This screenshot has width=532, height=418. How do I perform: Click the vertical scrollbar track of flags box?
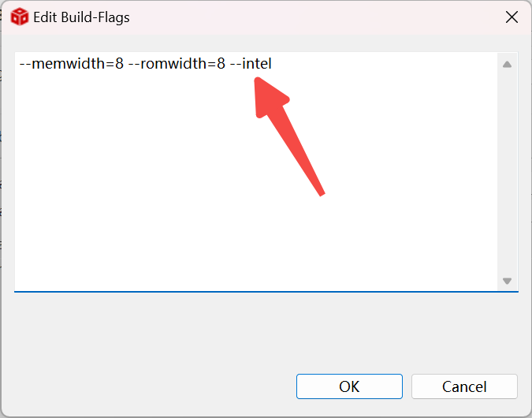(x=507, y=173)
